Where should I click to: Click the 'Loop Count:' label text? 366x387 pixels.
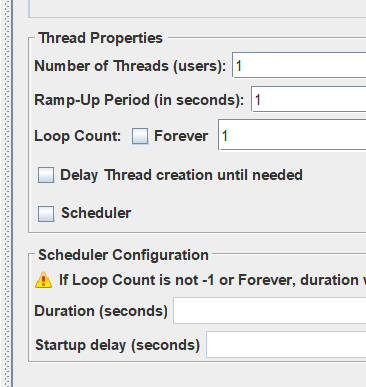pyautogui.click(x=78, y=136)
